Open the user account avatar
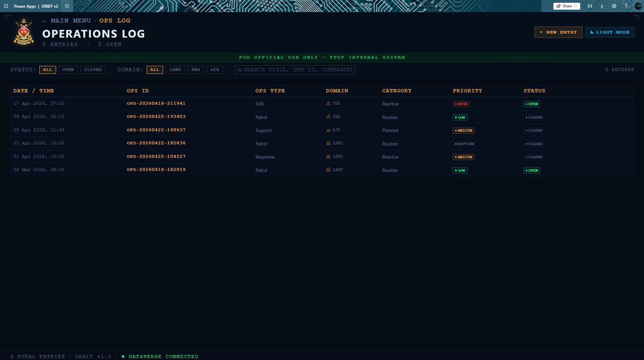 pyautogui.click(x=638, y=6)
